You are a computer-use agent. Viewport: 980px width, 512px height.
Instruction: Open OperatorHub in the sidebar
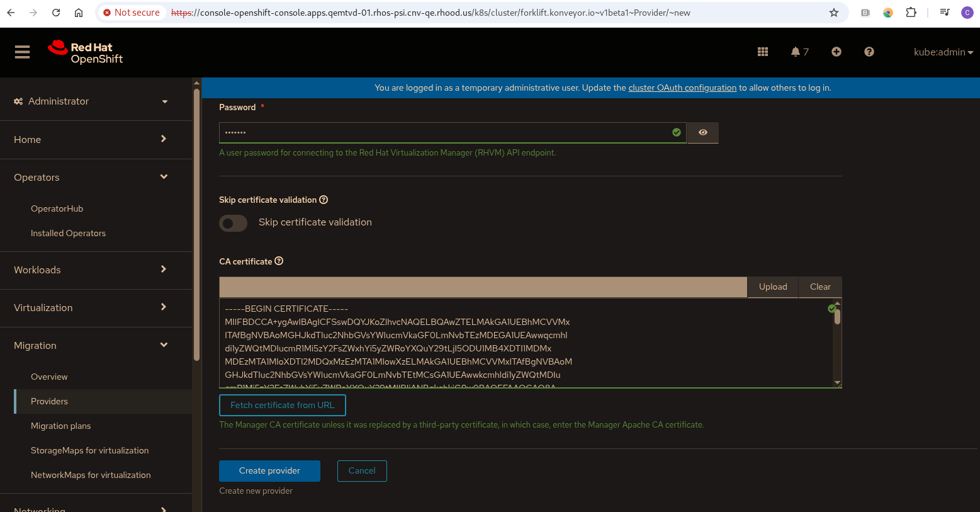coord(57,208)
